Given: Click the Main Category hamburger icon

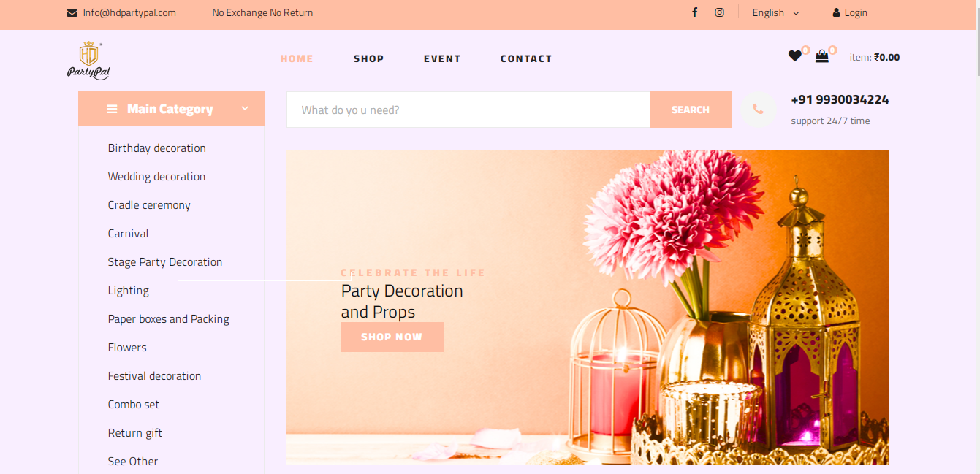Looking at the screenshot, I should [x=112, y=109].
